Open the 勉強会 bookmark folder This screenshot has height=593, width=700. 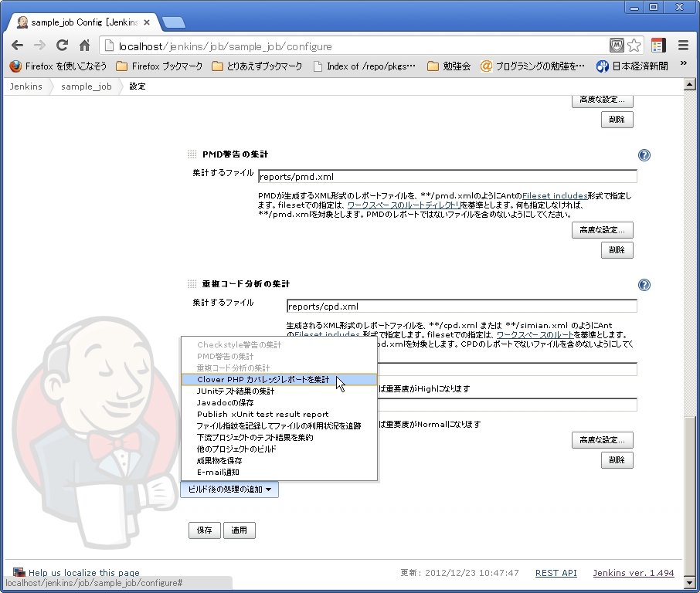(449, 66)
